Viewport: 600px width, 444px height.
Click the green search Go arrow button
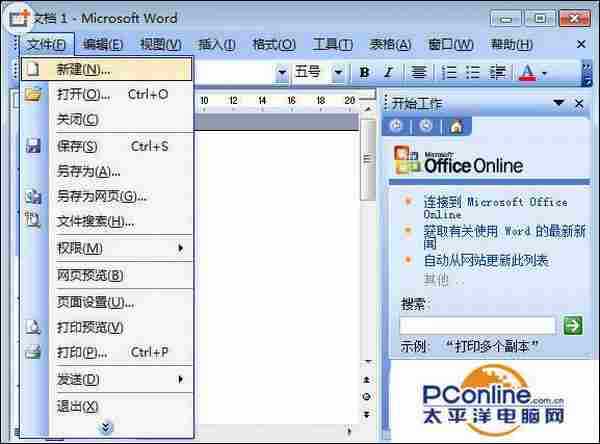click(573, 324)
